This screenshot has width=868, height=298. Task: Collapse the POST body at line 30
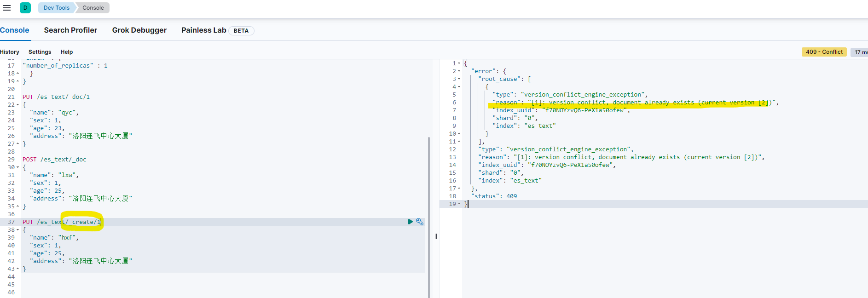tap(18, 167)
